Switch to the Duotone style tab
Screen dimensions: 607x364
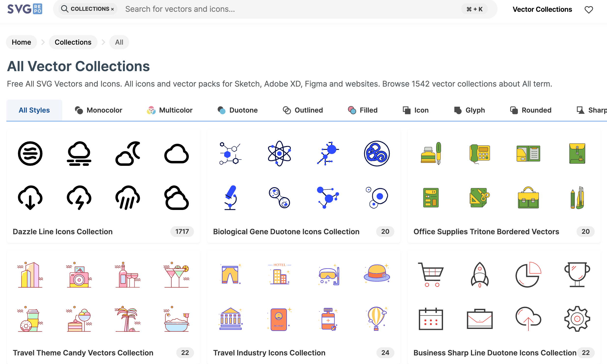pyautogui.click(x=237, y=110)
